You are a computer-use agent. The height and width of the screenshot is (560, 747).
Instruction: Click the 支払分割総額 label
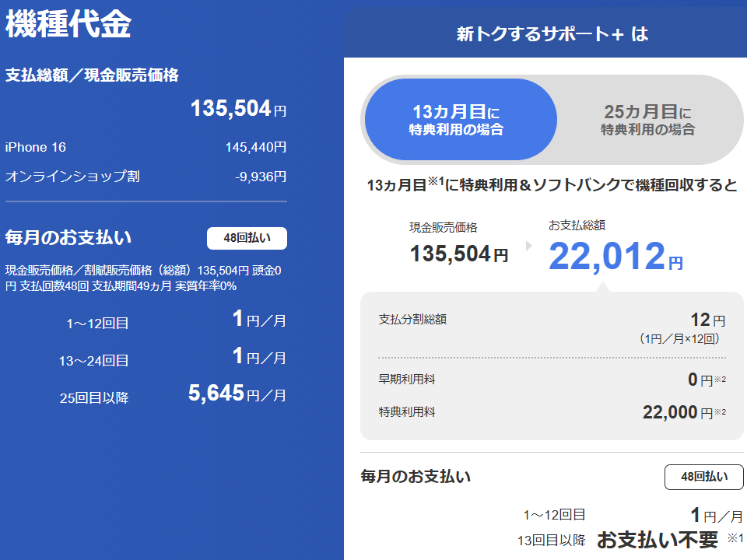pyautogui.click(x=412, y=319)
